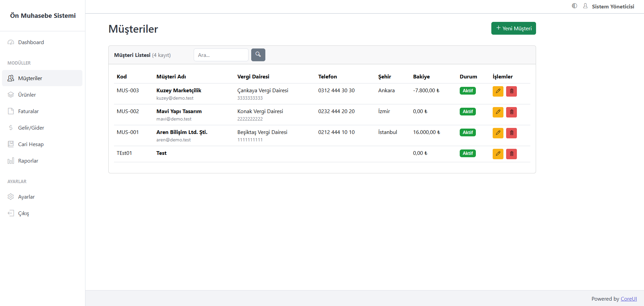Click Çankaya Vergi Dairesi cell
The image size is (644, 306).
[x=263, y=90]
